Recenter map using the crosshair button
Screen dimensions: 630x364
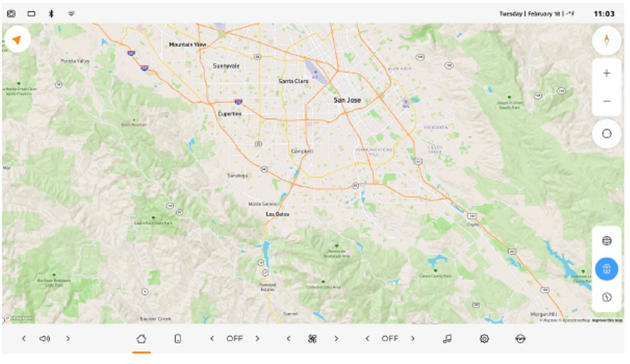(x=607, y=134)
